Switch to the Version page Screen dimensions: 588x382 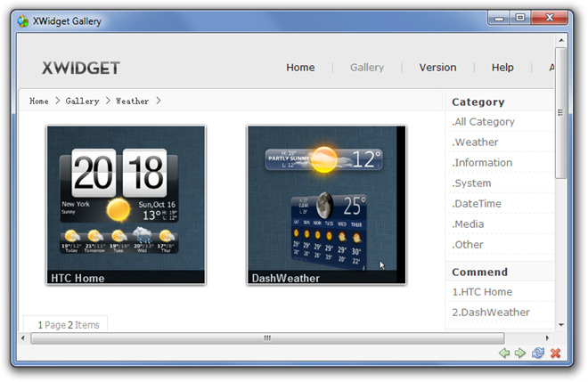(x=437, y=68)
